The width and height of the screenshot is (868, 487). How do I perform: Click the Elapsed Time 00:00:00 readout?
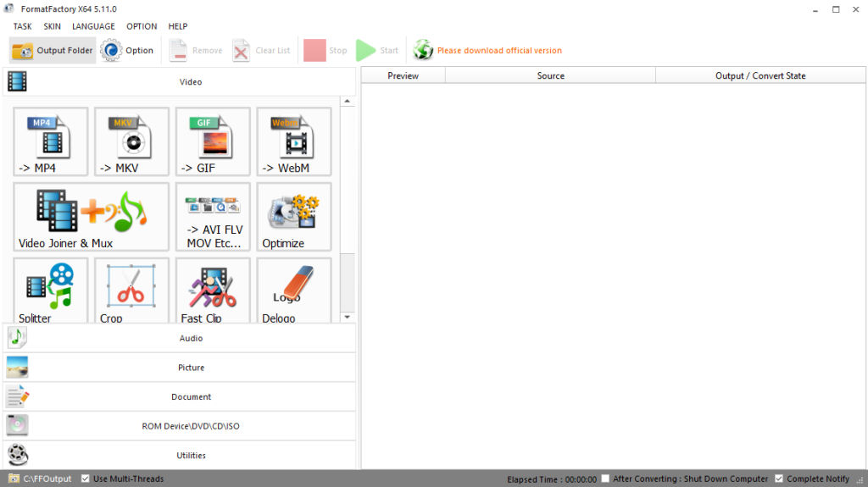tap(551, 479)
